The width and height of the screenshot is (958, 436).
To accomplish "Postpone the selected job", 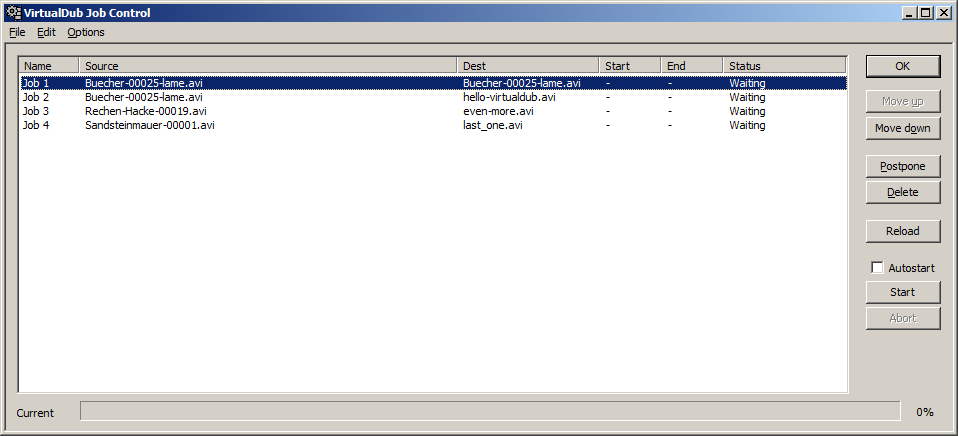I will pyautogui.click(x=902, y=166).
